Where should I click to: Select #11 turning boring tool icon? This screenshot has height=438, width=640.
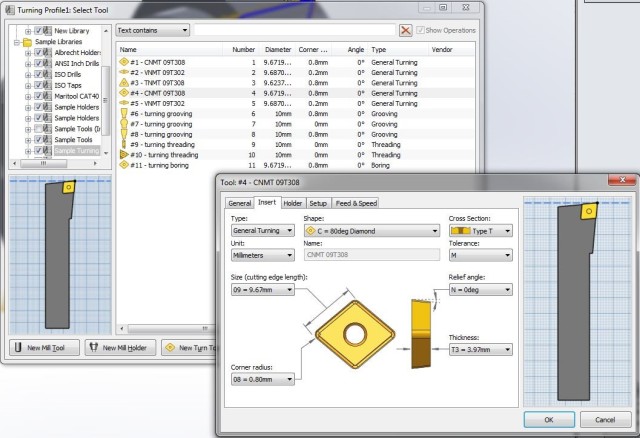tap(124, 165)
